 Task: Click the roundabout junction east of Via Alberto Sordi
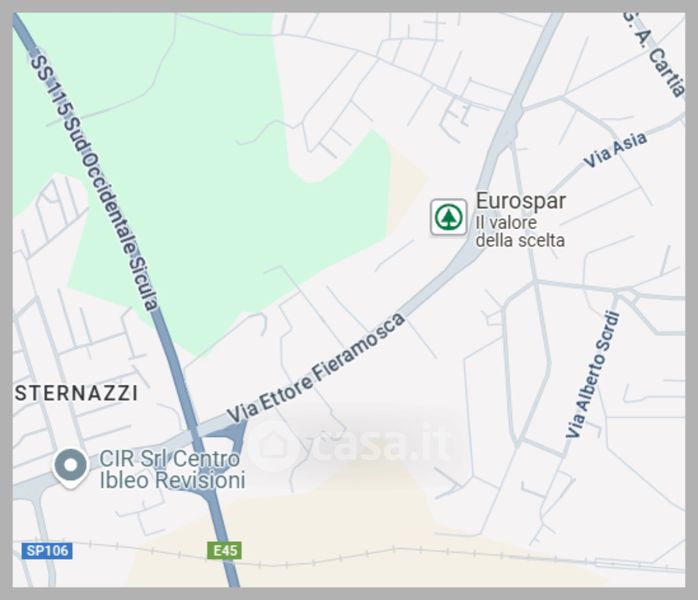[629, 296]
